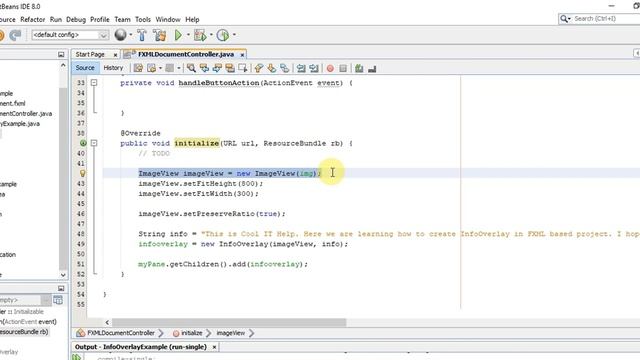Click the Redo arrow in main toolbar

(x=15, y=35)
